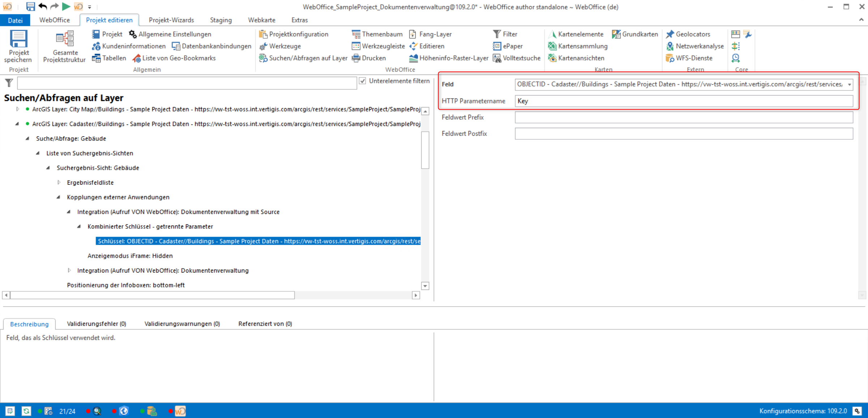
Task: Open the Themenbaum configuration
Action: tap(377, 34)
